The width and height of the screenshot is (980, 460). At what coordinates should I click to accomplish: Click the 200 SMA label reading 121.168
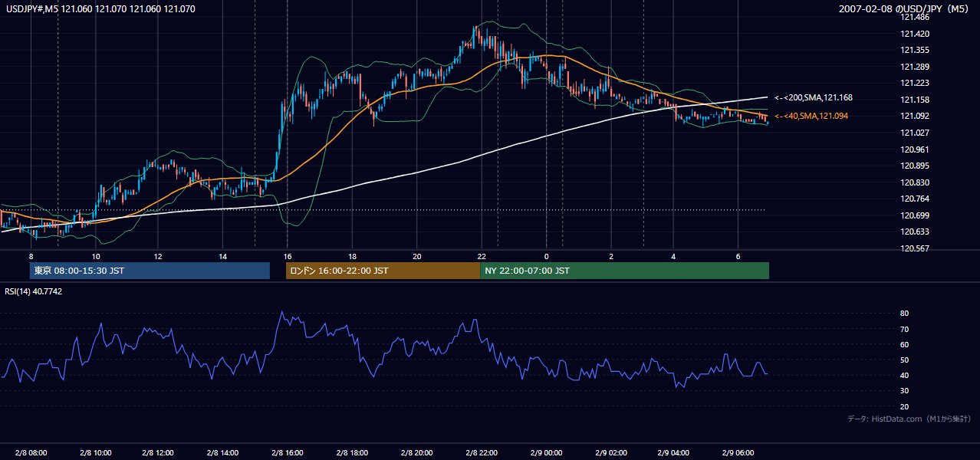[814, 98]
